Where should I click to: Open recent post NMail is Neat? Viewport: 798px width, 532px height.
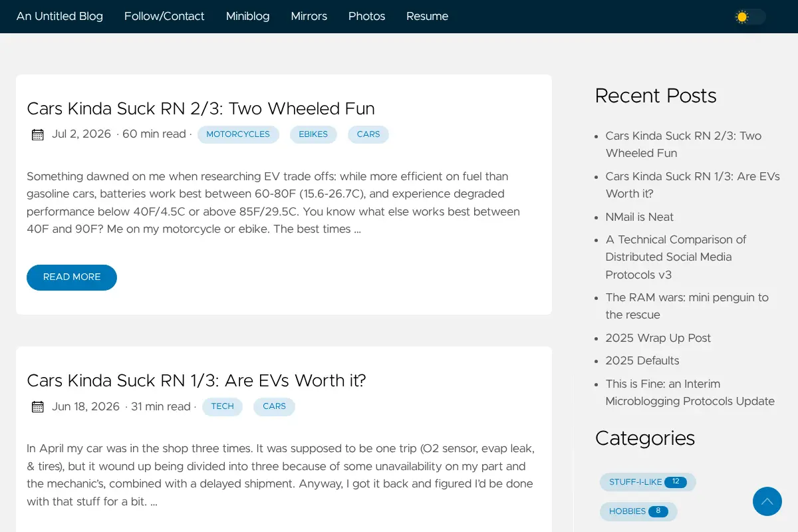pos(639,217)
